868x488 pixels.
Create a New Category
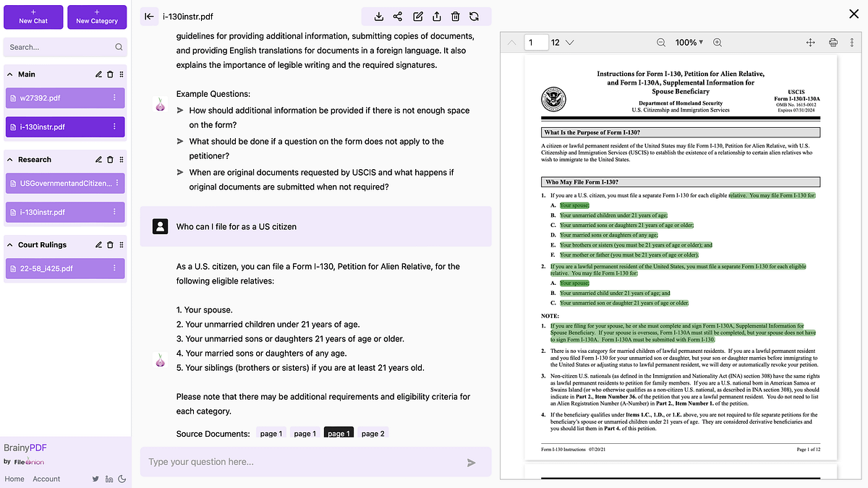click(x=97, y=16)
